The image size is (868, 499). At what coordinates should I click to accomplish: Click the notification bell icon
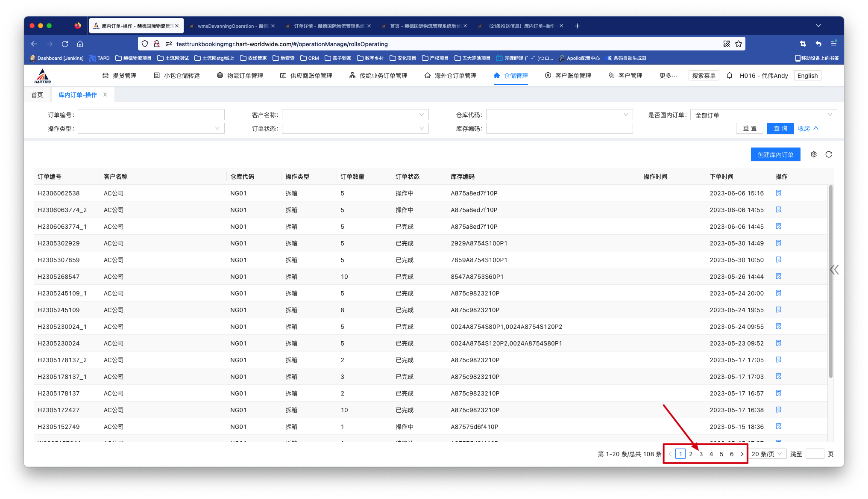pyautogui.click(x=730, y=76)
